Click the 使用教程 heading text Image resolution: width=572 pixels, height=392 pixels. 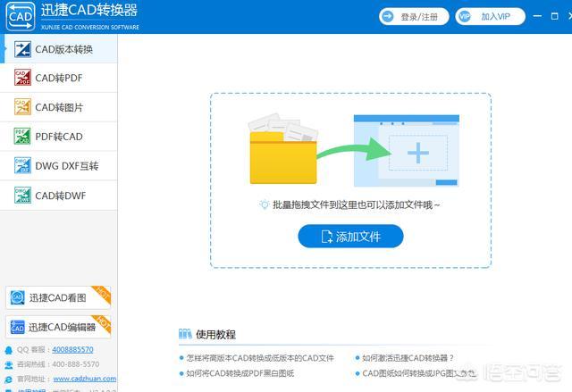click(216, 335)
